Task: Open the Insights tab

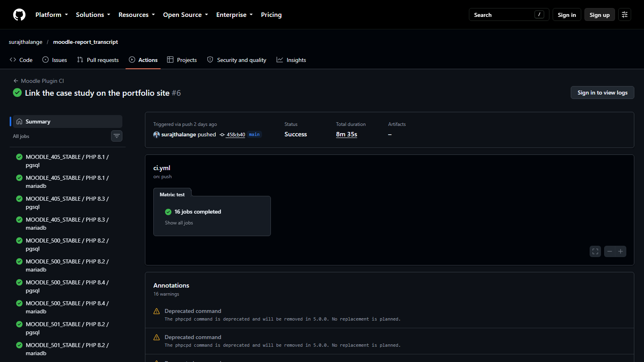Action: pos(291,60)
